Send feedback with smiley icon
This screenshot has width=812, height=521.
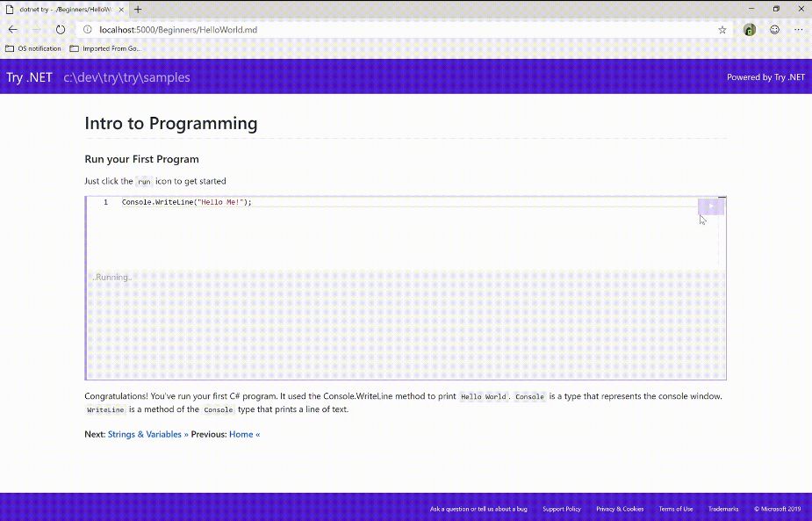coord(775,30)
